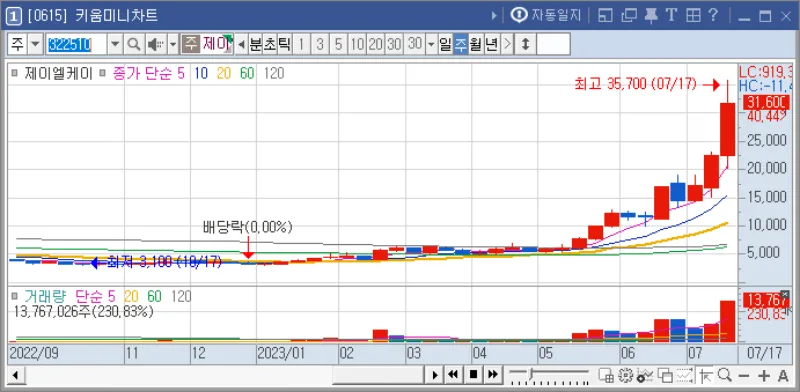Click the chart-with-grid icon in bottom toolbar
The width and height of the screenshot is (800, 392).
[606, 376]
